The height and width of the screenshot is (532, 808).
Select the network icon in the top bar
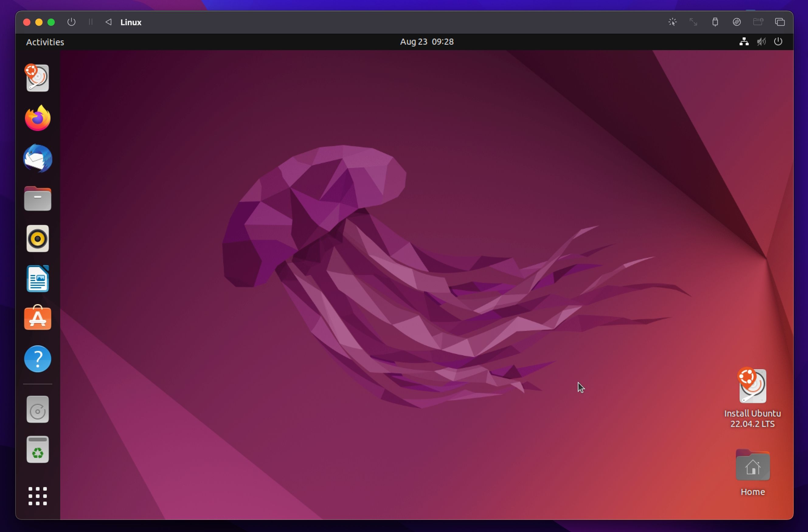click(744, 42)
